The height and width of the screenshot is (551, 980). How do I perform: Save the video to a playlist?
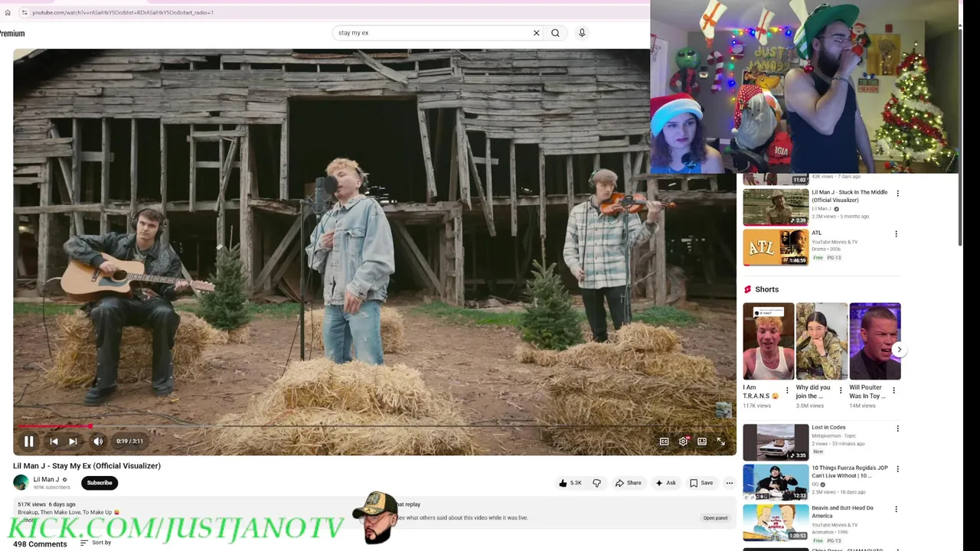(x=701, y=483)
